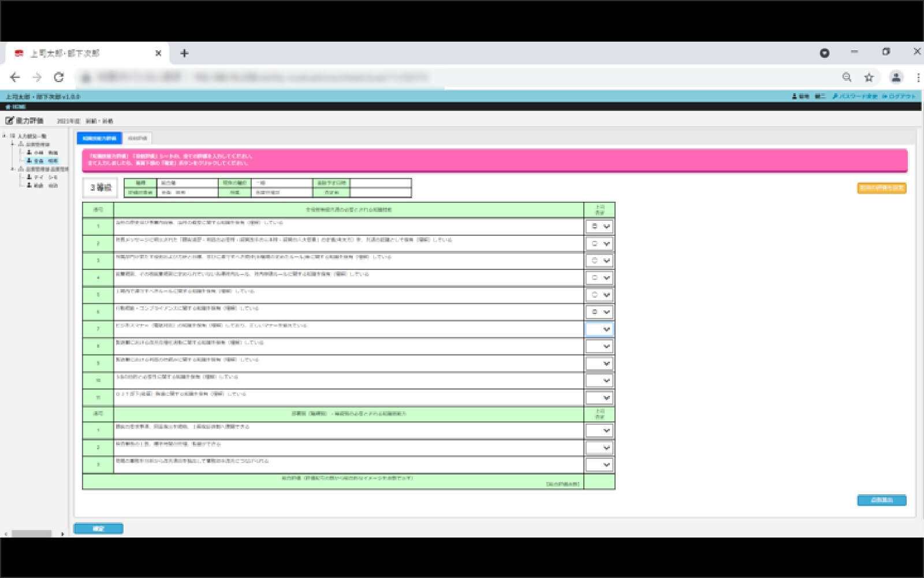Open the Chrome profile avatar
This screenshot has height=578, width=924.
click(x=896, y=77)
